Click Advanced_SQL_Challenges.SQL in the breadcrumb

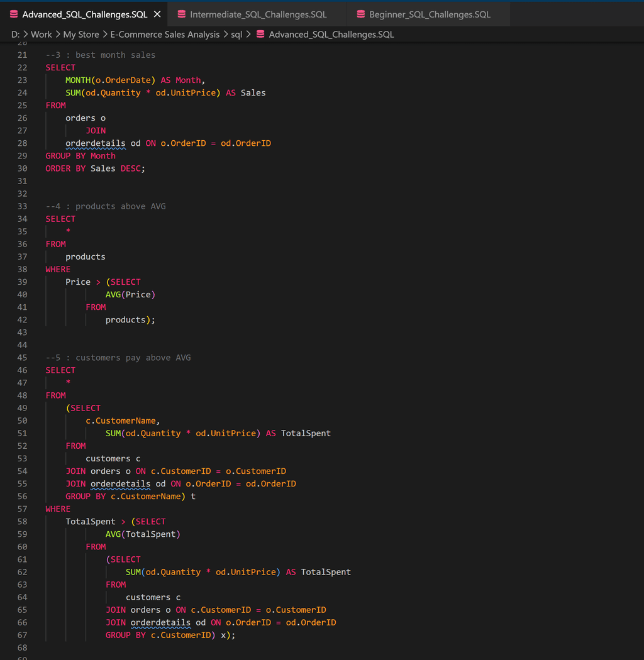(331, 35)
